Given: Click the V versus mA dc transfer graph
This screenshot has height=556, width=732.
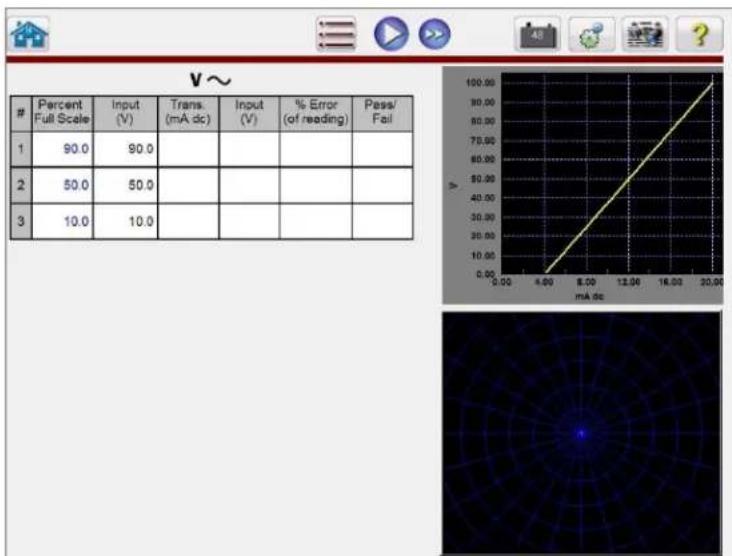Looking at the screenshot, I should point(583,185).
